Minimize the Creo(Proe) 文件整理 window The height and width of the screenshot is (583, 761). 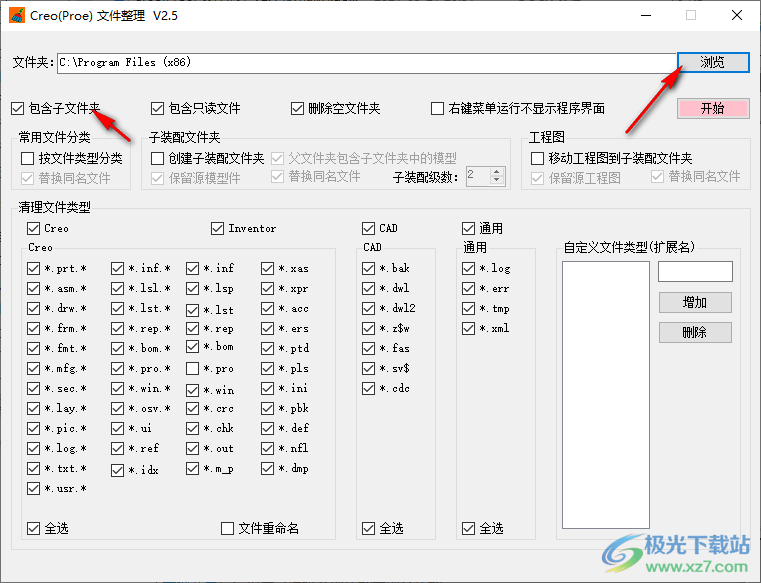pos(646,16)
